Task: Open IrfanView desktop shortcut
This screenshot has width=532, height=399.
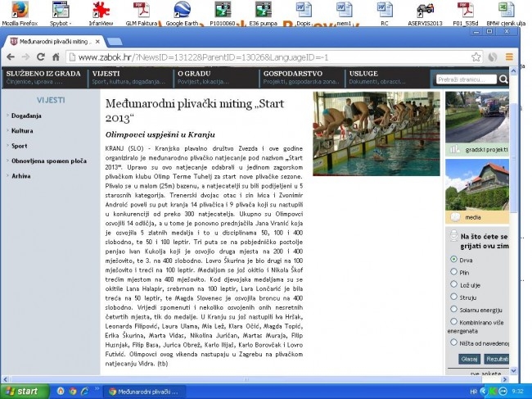Action: 101,14
